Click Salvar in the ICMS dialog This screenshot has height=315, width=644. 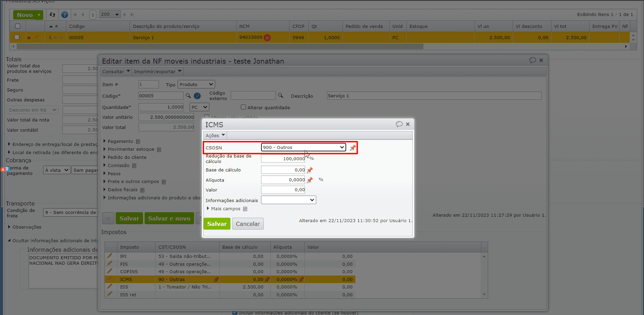pos(217,224)
